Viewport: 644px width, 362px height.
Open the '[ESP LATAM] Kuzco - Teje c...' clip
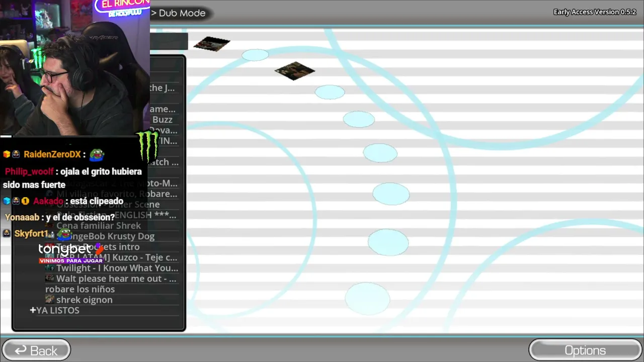(x=117, y=257)
